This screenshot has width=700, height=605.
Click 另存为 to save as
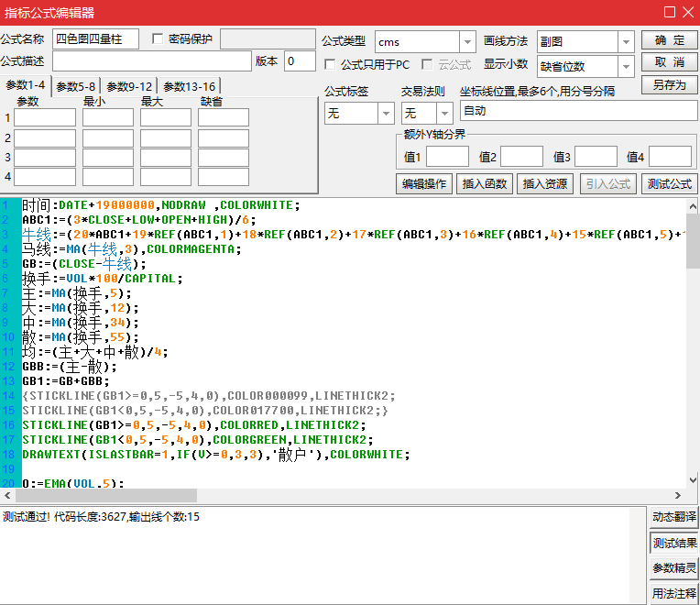click(669, 84)
